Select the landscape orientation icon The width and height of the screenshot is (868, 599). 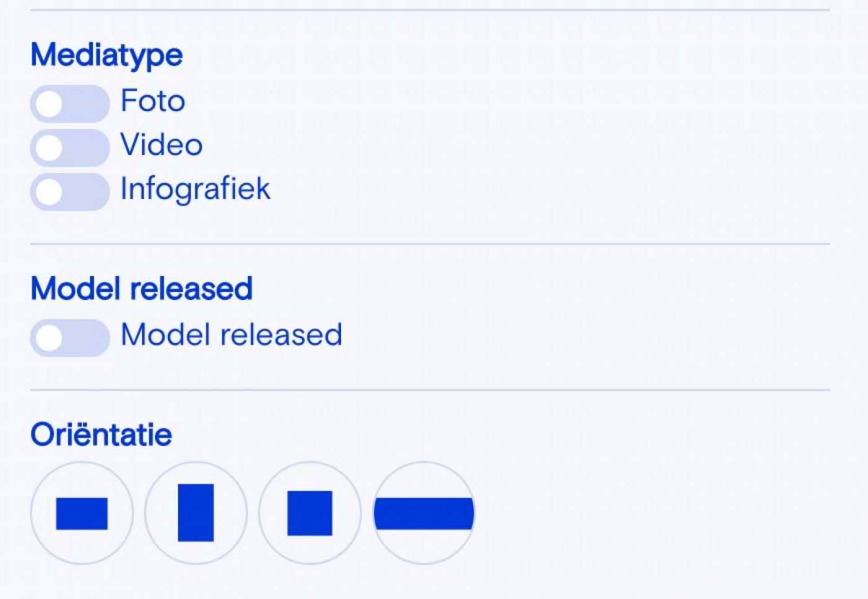click(82, 513)
